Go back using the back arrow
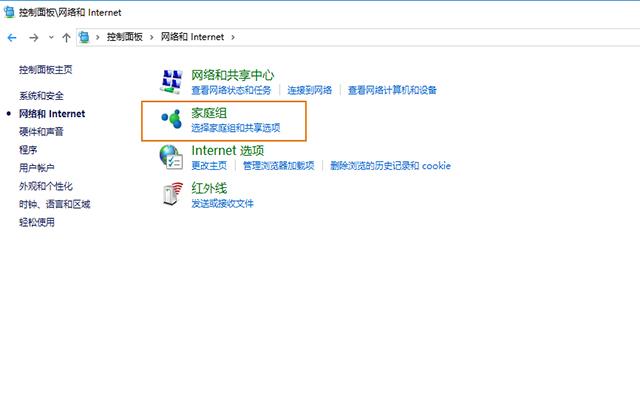This screenshot has height=420, width=640. (x=12, y=37)
